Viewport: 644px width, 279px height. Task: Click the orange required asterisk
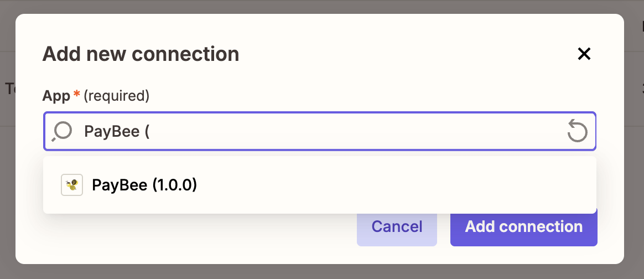[77, 95]
